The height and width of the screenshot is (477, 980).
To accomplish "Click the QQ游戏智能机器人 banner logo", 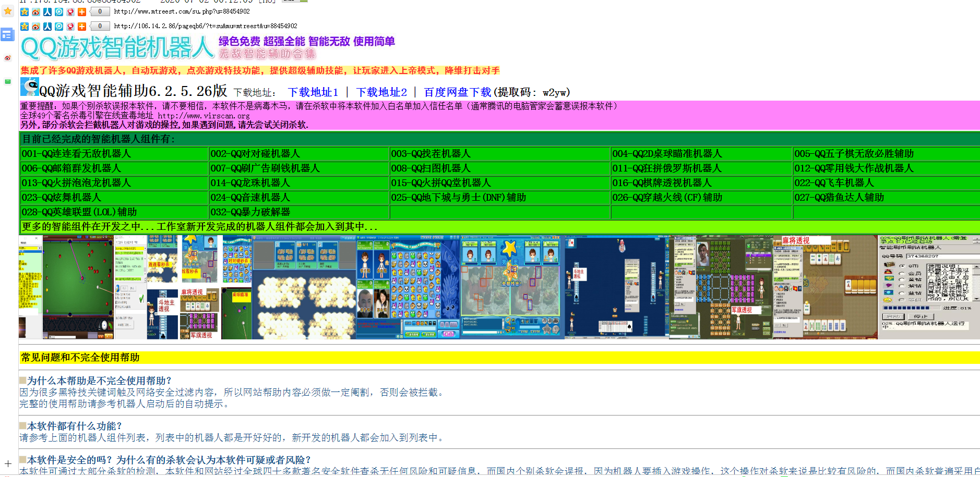I will 117,47.
